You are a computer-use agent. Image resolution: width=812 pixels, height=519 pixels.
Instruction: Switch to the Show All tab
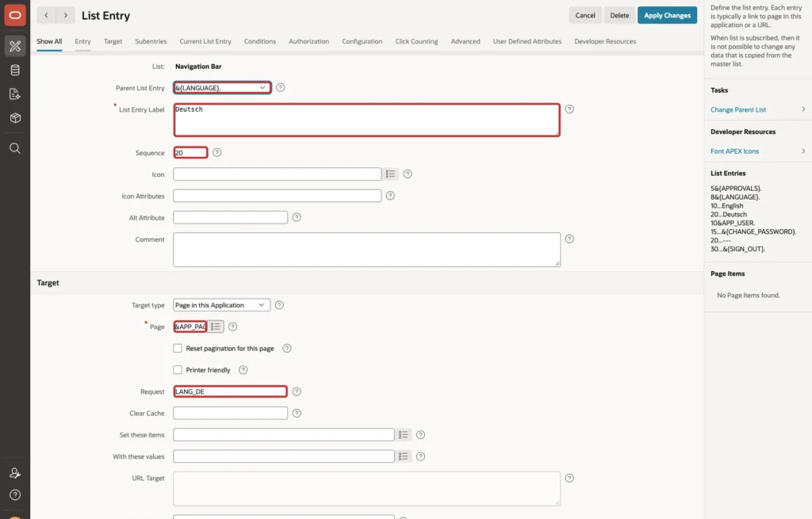click(x=49, y=41)
